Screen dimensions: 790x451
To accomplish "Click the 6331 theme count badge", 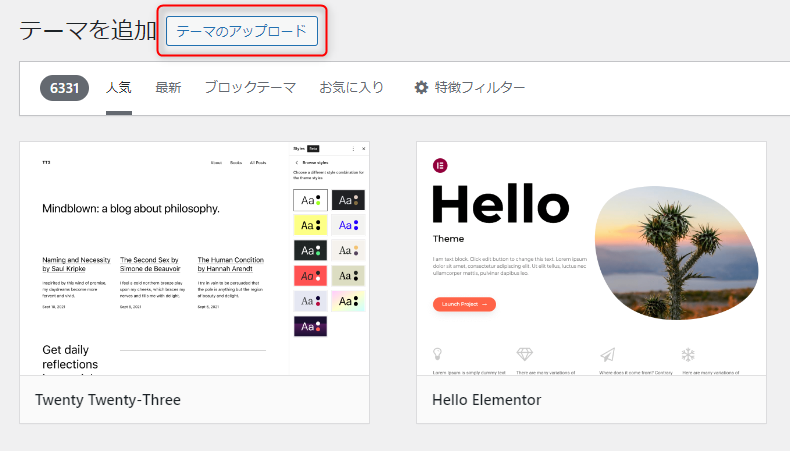I will point(66,88).
